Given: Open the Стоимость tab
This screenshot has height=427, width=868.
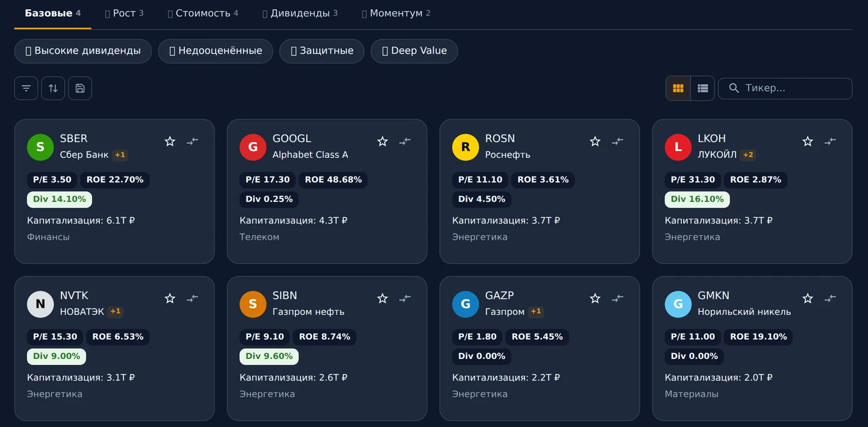Looking at the screenshot, I should [203, 13].
